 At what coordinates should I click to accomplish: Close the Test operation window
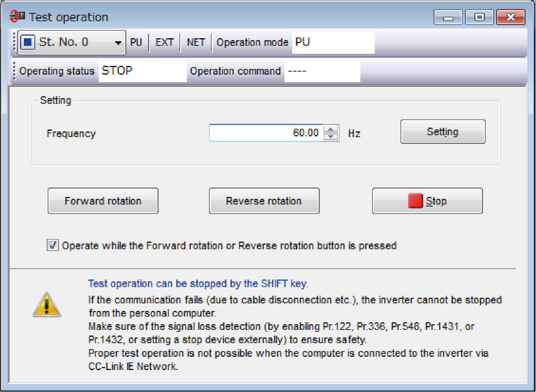511,17
